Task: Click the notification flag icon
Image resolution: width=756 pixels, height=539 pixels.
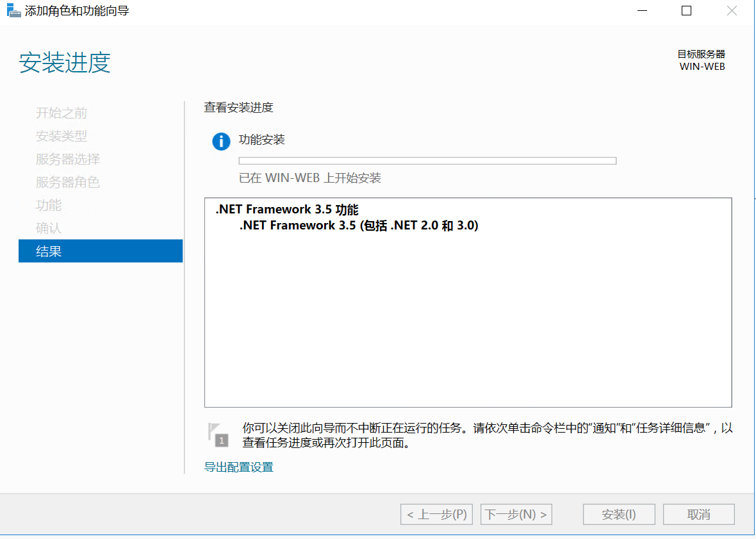Action: 218,434
